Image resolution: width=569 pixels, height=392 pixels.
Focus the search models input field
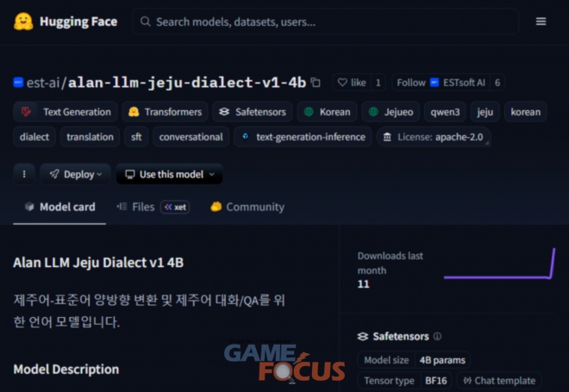coord(328,22)
